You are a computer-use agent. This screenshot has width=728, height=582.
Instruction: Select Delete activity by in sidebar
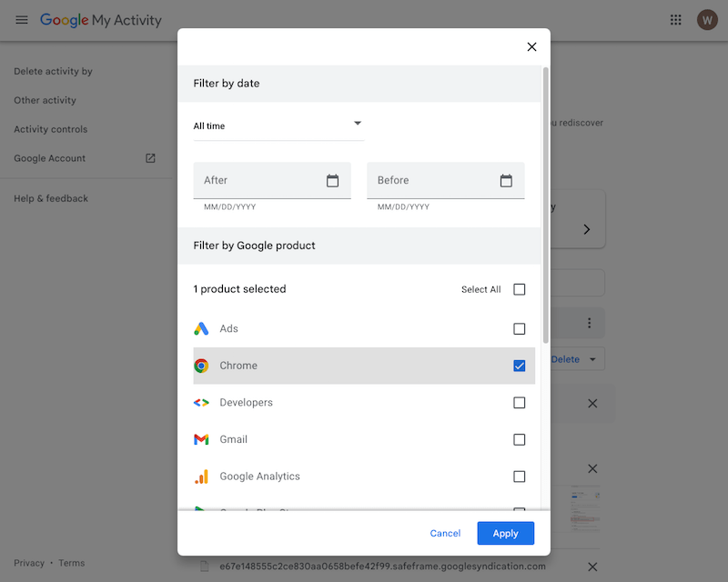coord(53,71)
